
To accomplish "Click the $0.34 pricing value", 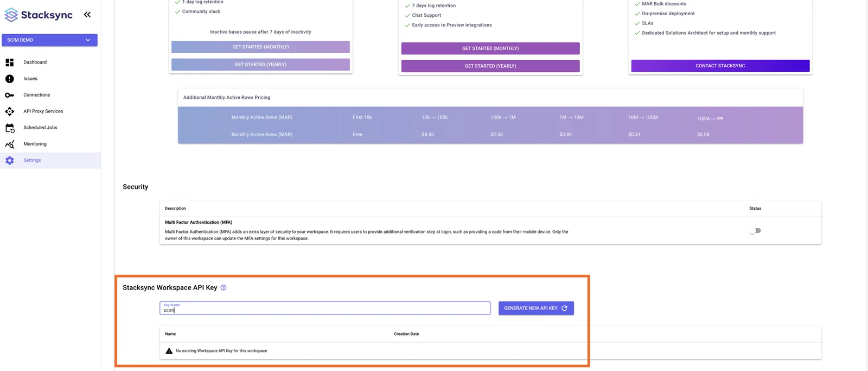I will click(x=635, y=134).
